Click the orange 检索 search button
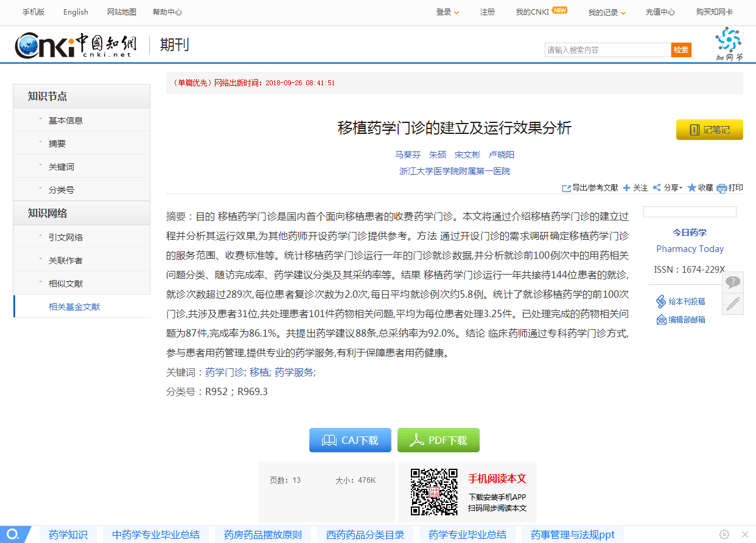The image size is (756, 543). (681, 50)
